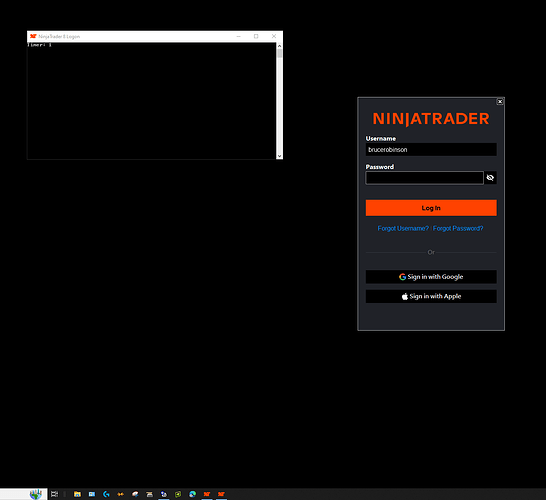Open File Explorer from the taskbar

point(77,494)
